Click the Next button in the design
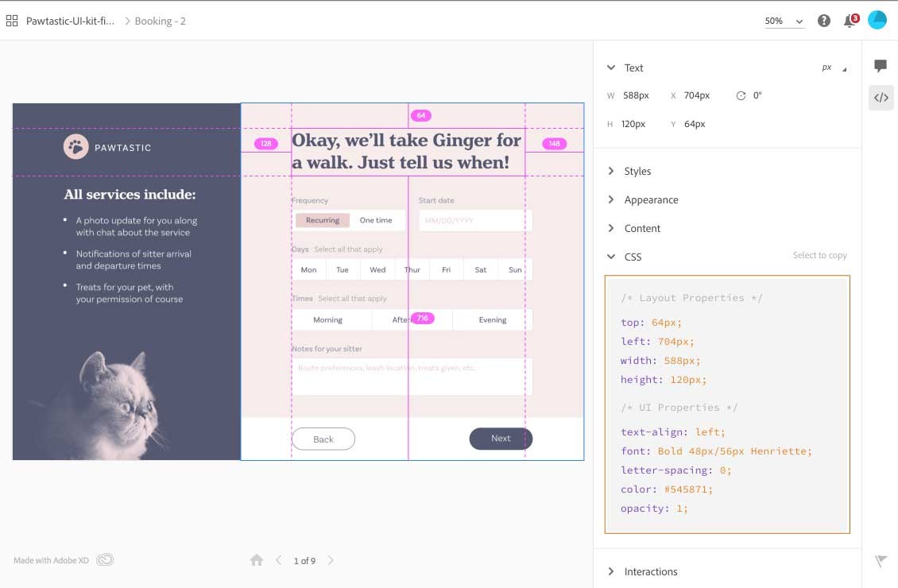The image size is (898, 588). click(x=500, y=438)
